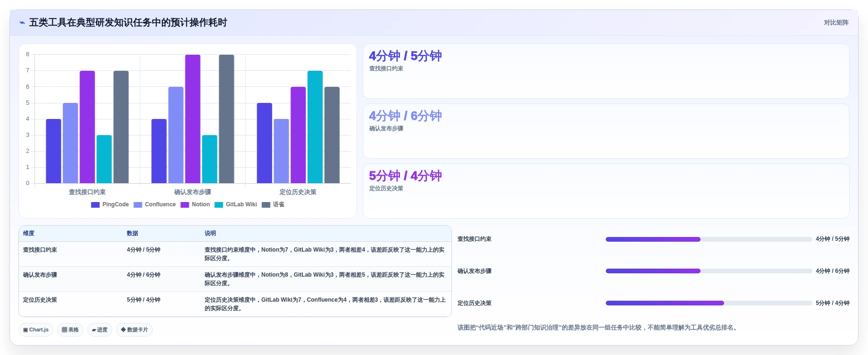
Task: Click table value 4分钟 / 6分钟
Action: click(143, 275)
